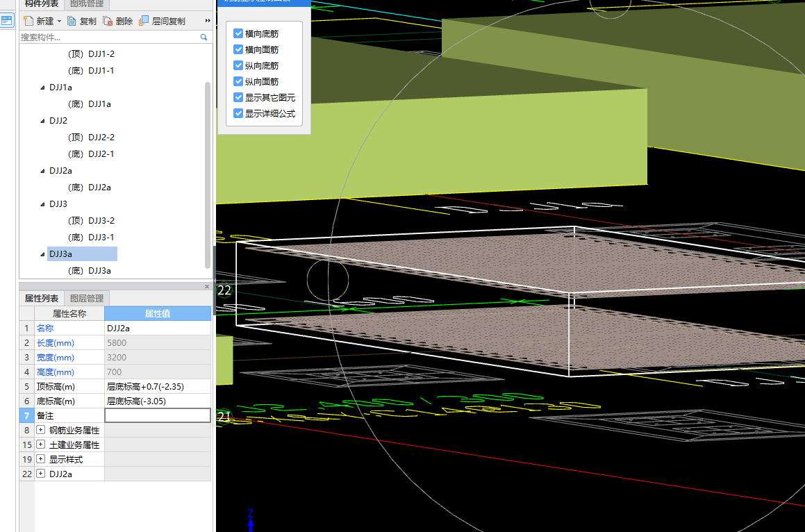Click the 宽度 value 3200 cell
This screenshot has width=805, height=532.
[x=158, y=357]
